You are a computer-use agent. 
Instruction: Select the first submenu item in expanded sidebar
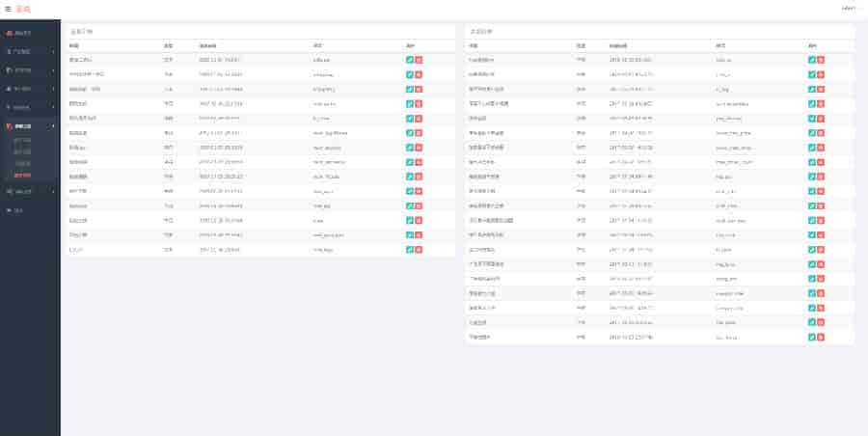pyautogui.click(x=23, y=140)
